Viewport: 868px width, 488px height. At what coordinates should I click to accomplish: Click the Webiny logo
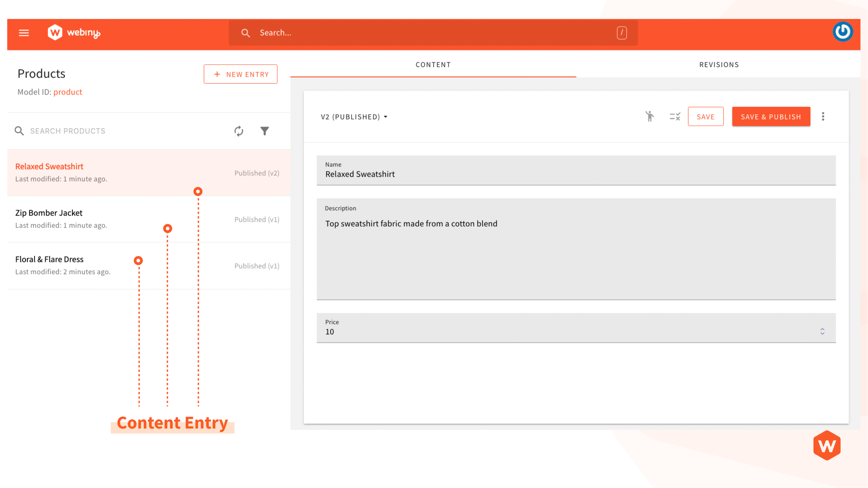point(74,33)
